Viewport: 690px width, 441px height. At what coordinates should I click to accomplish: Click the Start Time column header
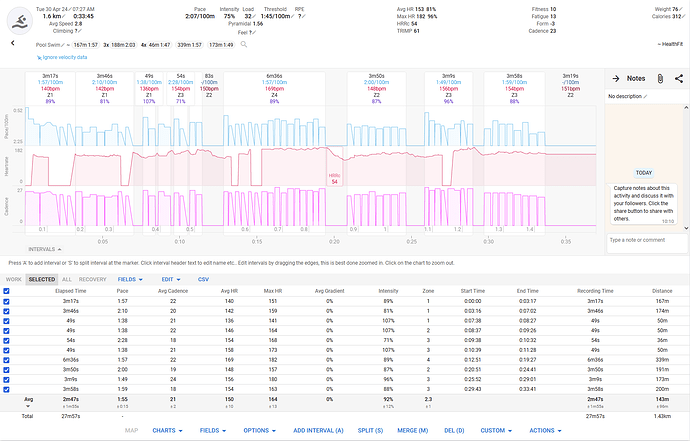(x=473, y=291)
